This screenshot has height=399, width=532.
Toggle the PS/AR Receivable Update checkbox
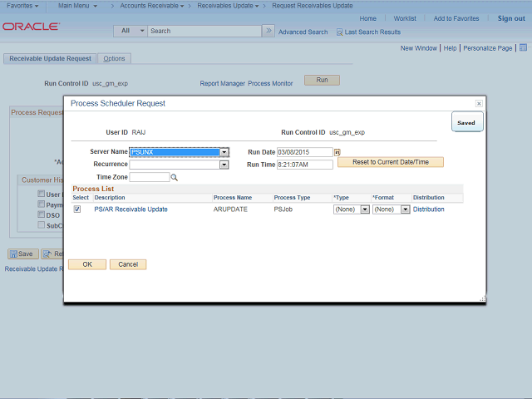pos(77,209)
